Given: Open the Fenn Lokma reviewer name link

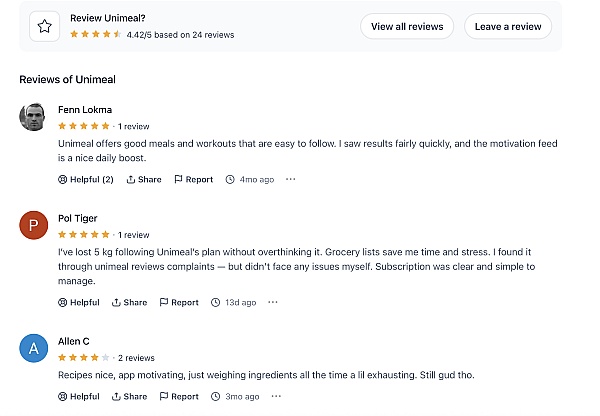Looking at the screenshot, I should [85, 110].
